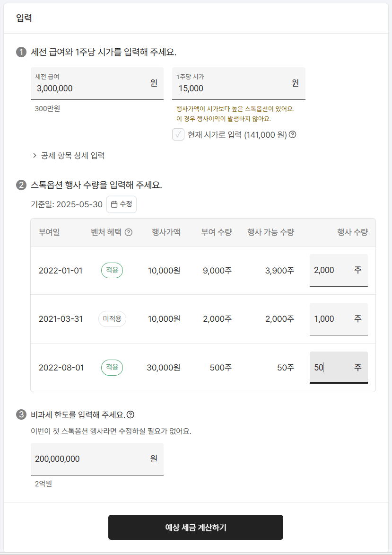Click the 비과세 한도 amount field
The width and height of the screenshot is (392, 555).
[x=85, y=458]
